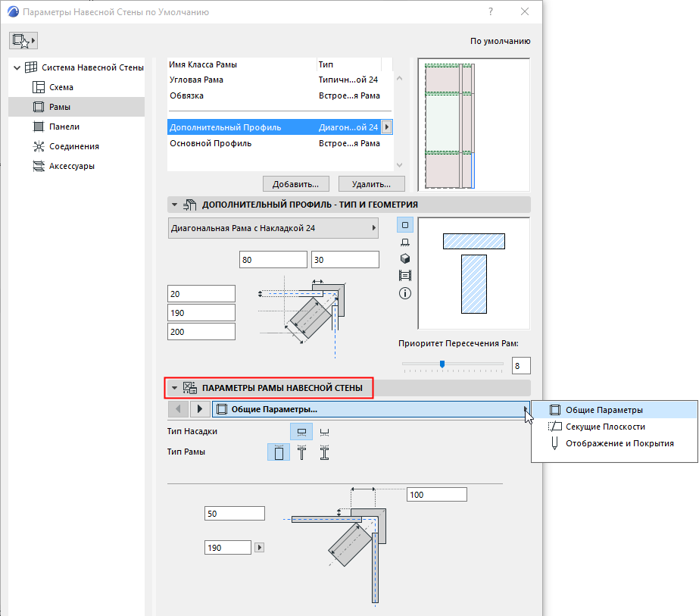This screenshot has height=616, width=699.
Task: Show info panel via the info icon
Action: 405,292
